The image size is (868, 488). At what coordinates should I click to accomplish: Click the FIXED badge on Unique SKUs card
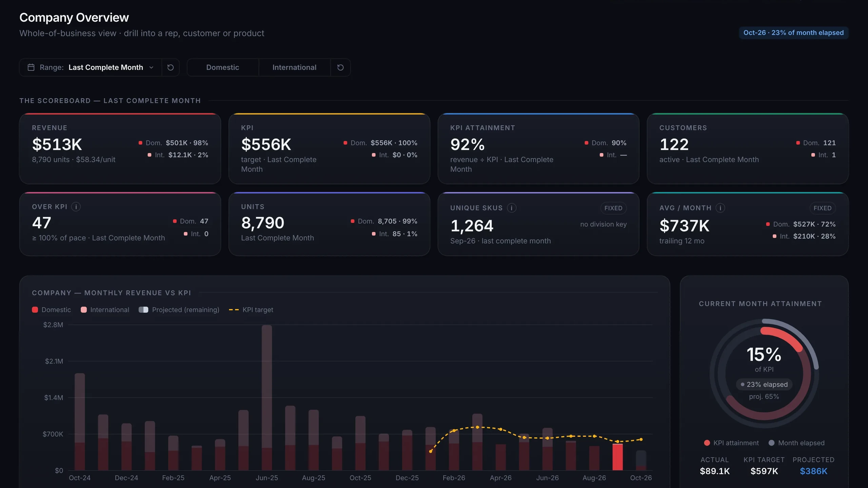point(613,208)
